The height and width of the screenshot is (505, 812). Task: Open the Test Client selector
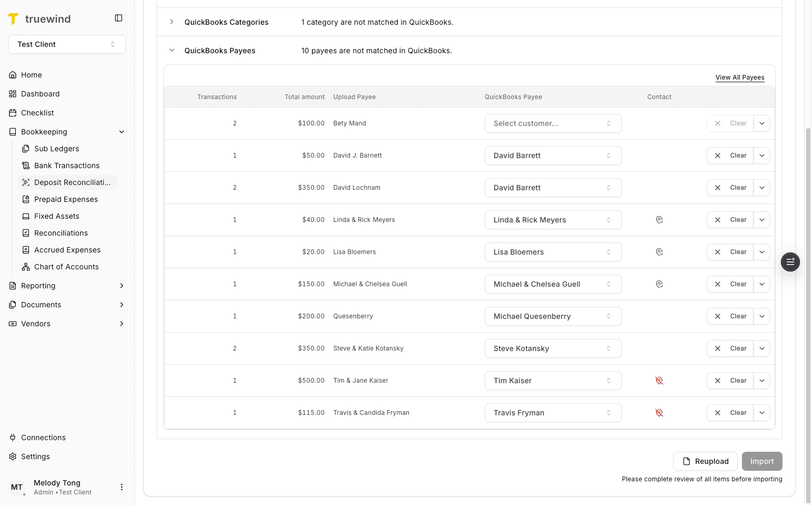click(x=67, y=44)
